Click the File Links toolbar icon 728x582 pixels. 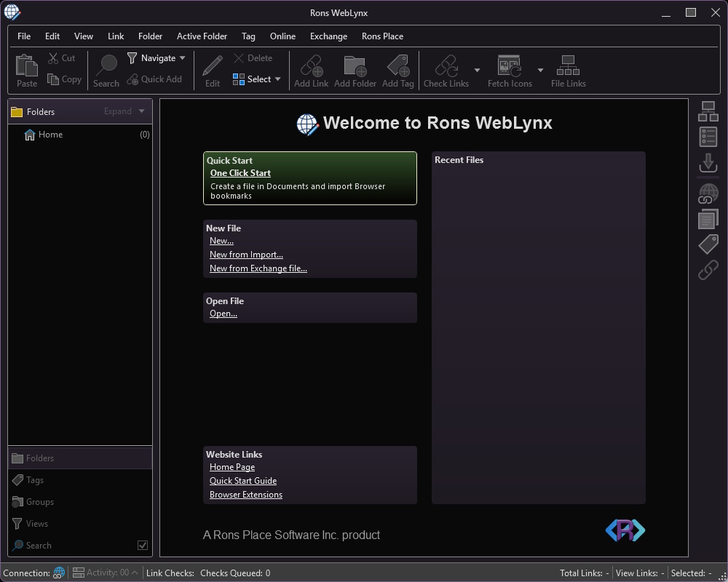coord(569,65)
